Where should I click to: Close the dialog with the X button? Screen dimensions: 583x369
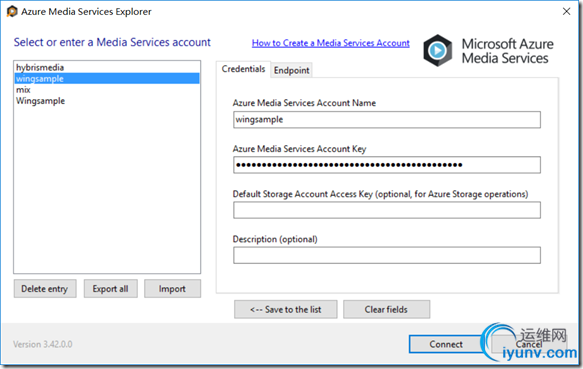click(x=566, y=12)
